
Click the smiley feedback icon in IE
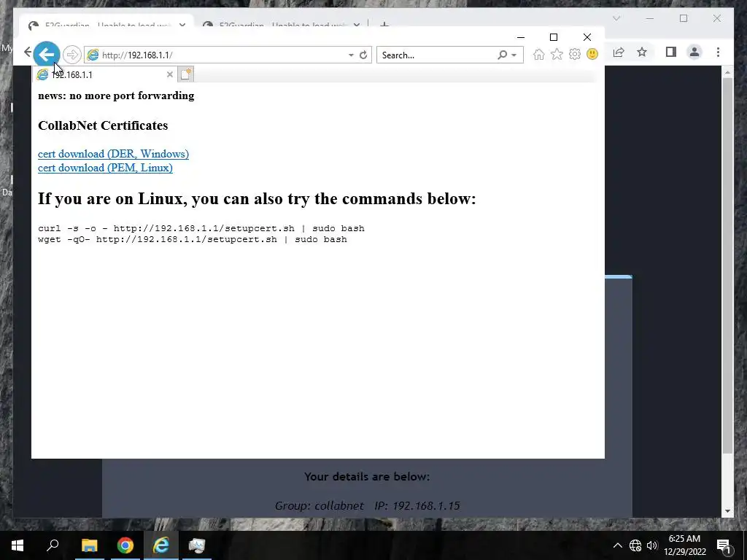coord(592,54)
